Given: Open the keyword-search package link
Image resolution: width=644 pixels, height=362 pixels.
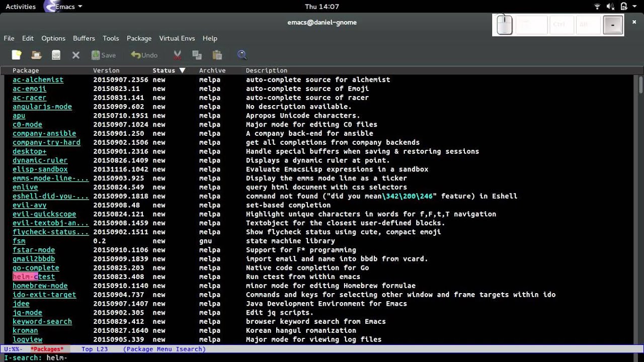Looking at the screenshot, I should pyautogui.click(x=42, y=322).
